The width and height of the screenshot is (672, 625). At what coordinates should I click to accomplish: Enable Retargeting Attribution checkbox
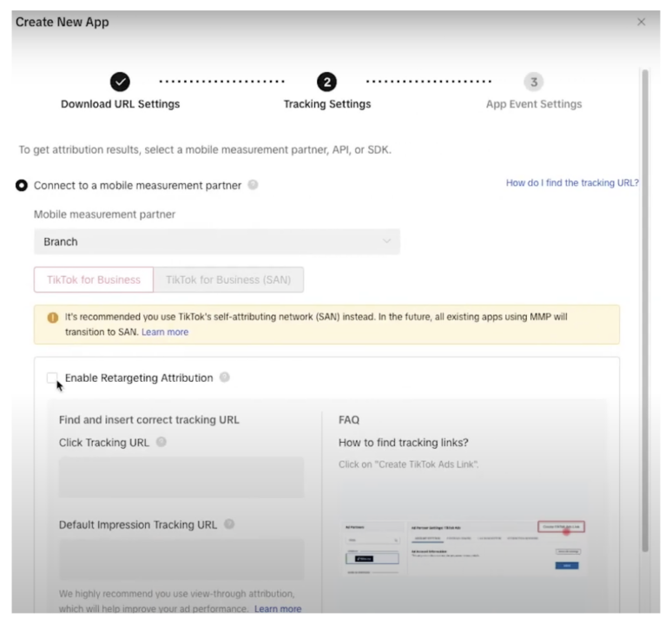[x=52, y=378]
